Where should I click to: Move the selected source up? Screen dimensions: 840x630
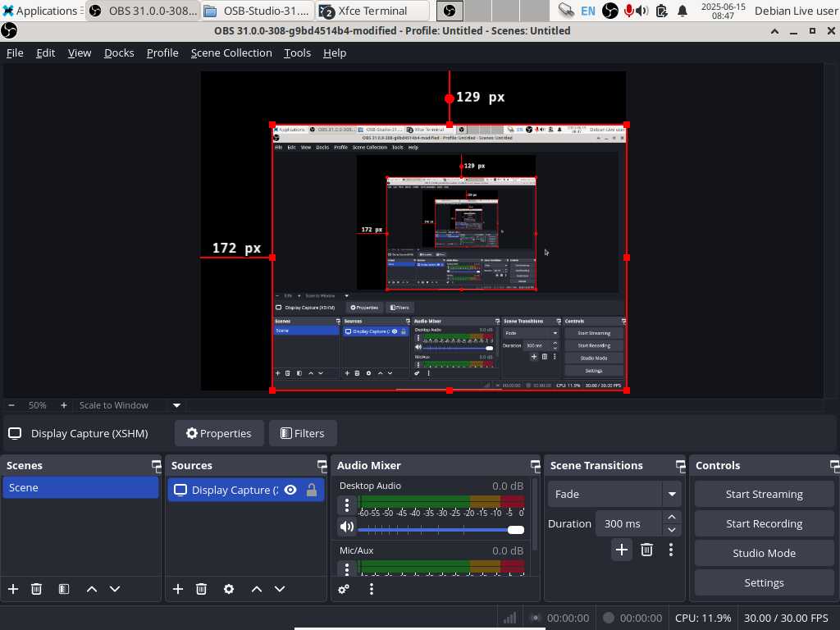[257, 589]
